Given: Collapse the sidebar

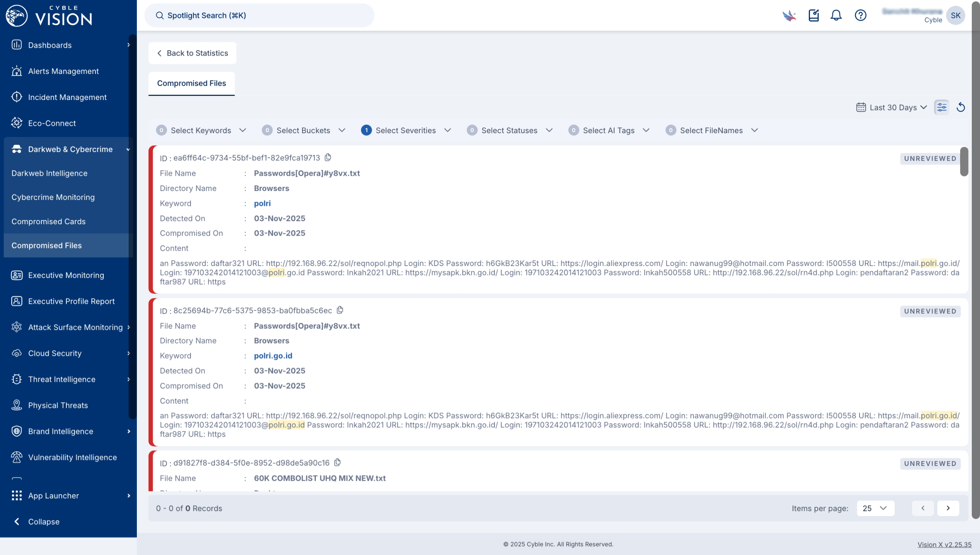Looking at the screenshot, I should (36, 521).
